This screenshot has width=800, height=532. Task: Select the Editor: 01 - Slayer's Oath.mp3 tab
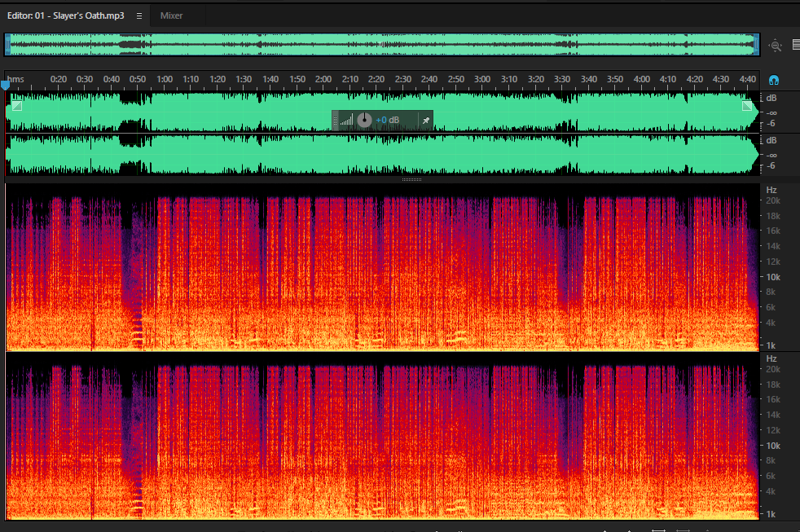click(65, 15)
